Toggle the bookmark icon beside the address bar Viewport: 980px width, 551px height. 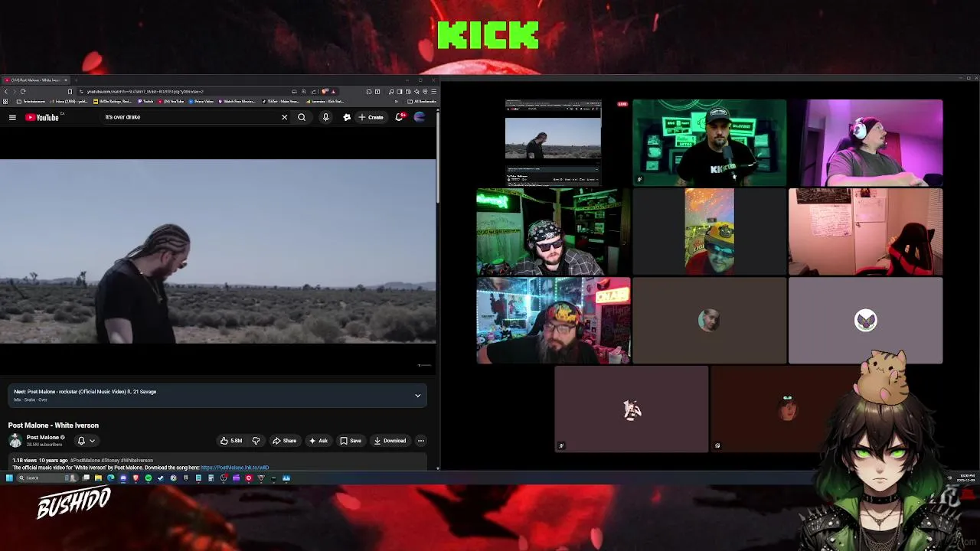pos(70,91)
